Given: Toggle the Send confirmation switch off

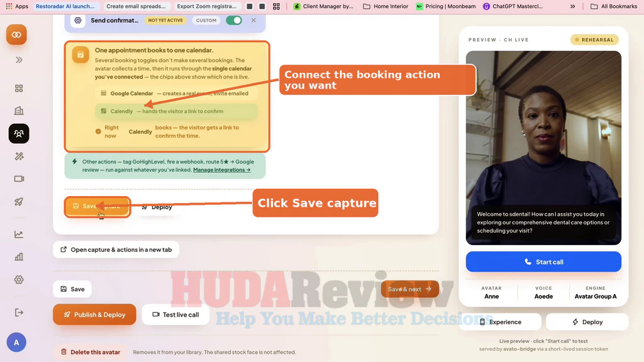Looking at the screenshot, I should 234,20.
